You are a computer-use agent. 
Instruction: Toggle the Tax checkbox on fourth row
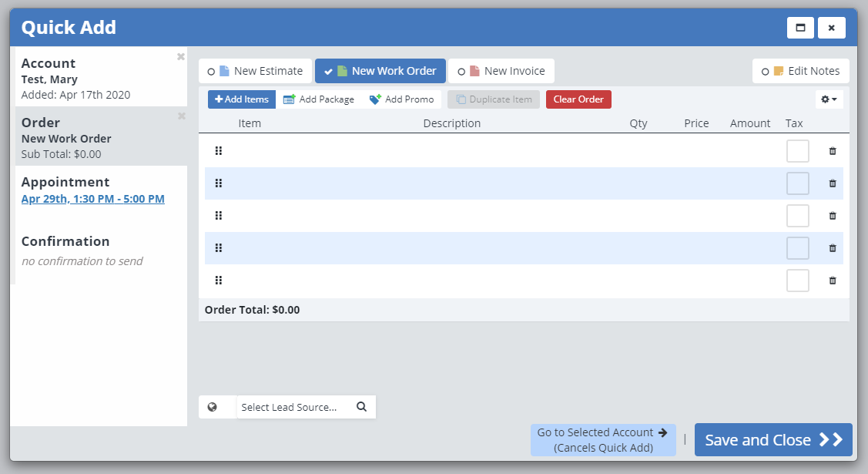[797, 248]
